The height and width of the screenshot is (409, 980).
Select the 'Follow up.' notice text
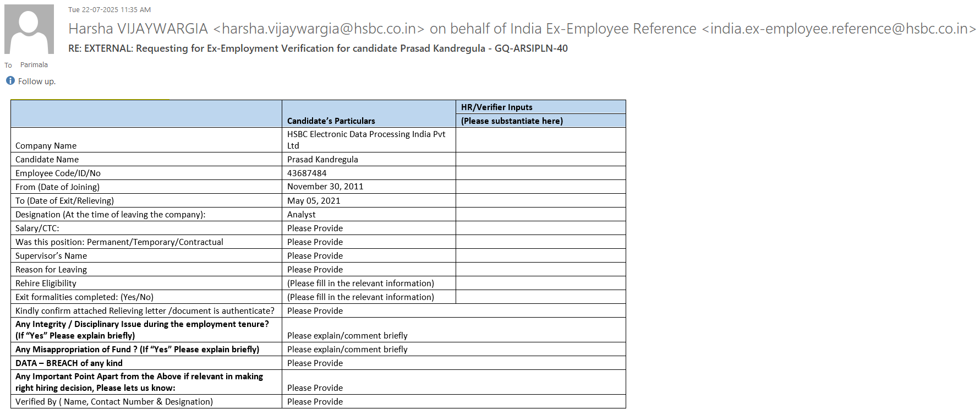click(x=37, y=81)
